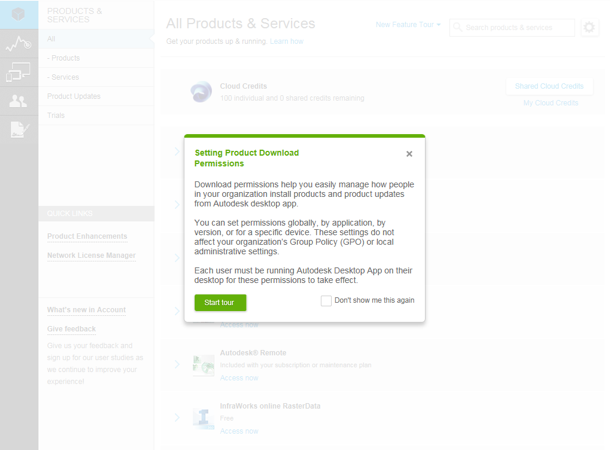Select Services in the sidebar menu
Screen dimensions: 610x450
(x=96, y=77)
